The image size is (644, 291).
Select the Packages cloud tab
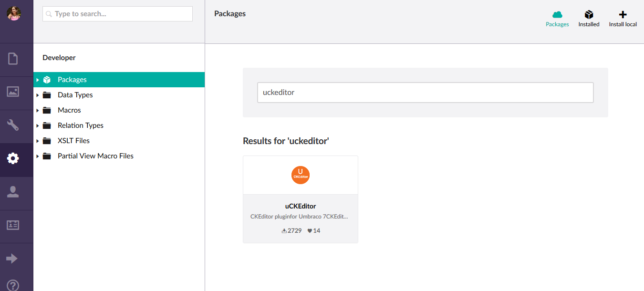coord(557,19)
